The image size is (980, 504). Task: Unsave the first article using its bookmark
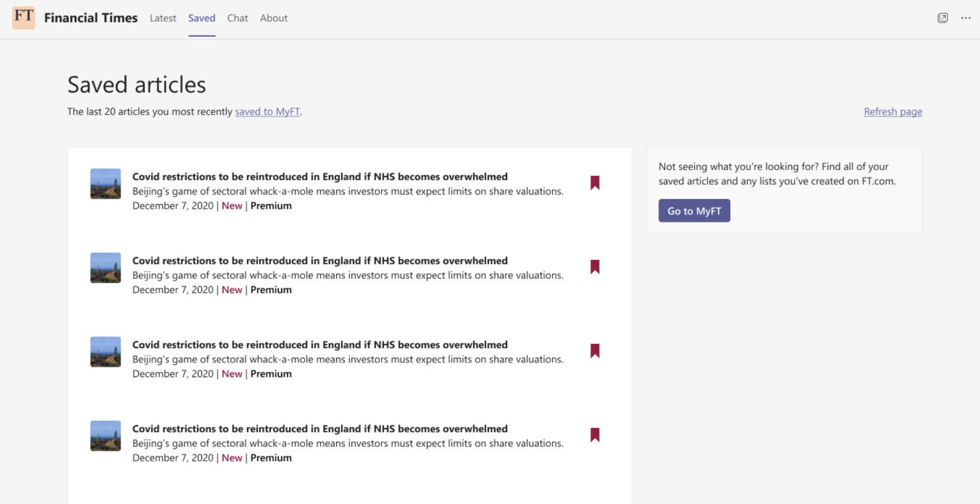(595, 183)
